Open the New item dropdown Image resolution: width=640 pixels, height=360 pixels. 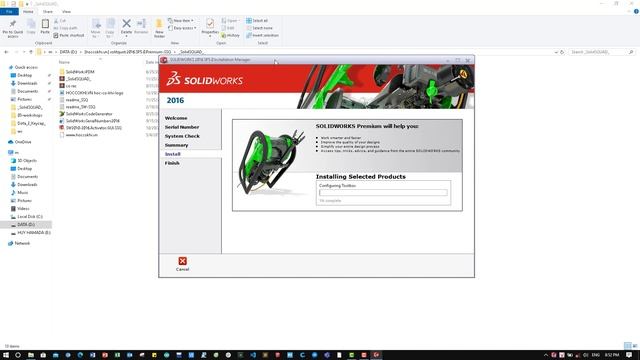click(181, 20)
